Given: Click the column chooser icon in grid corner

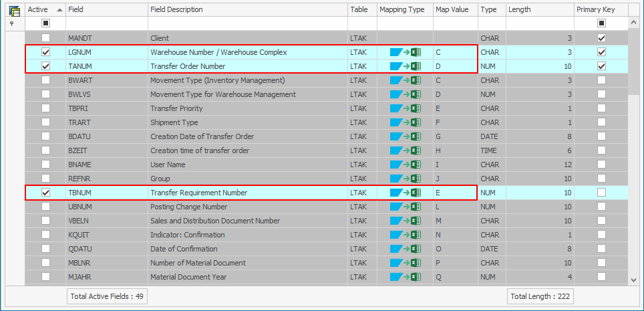Looking at the screenshot, I should click(14, 10).
